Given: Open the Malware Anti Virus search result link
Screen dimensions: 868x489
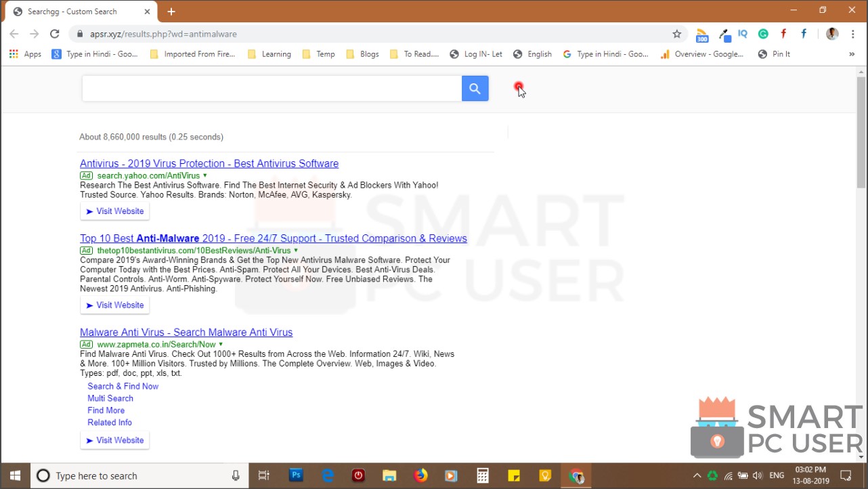Looking at the screenshot, I should [x=186, y=332].
